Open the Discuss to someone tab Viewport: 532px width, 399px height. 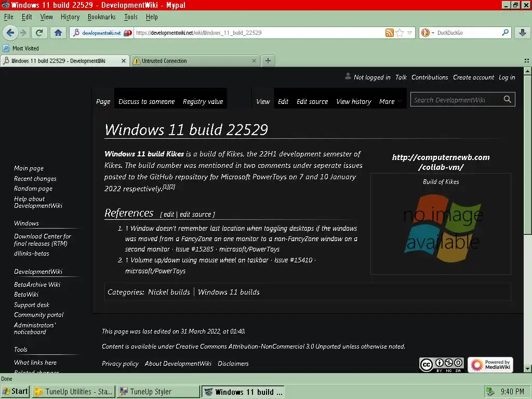point(147,101)
